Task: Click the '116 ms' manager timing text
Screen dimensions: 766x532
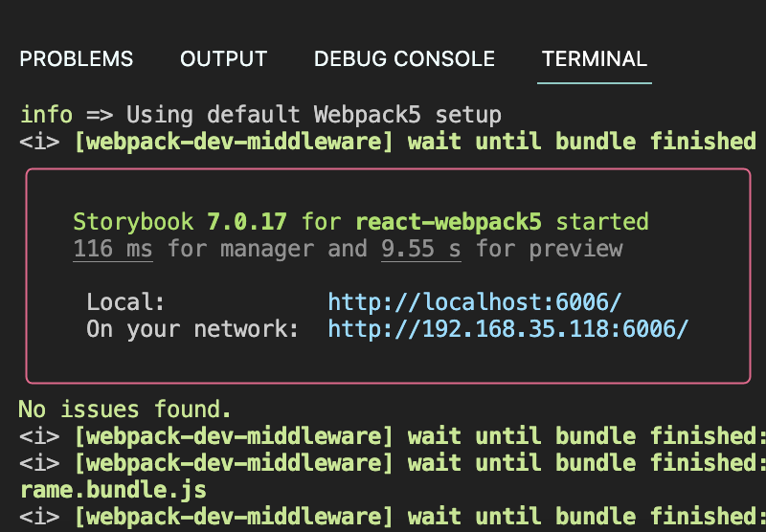Action: (113, 249)
